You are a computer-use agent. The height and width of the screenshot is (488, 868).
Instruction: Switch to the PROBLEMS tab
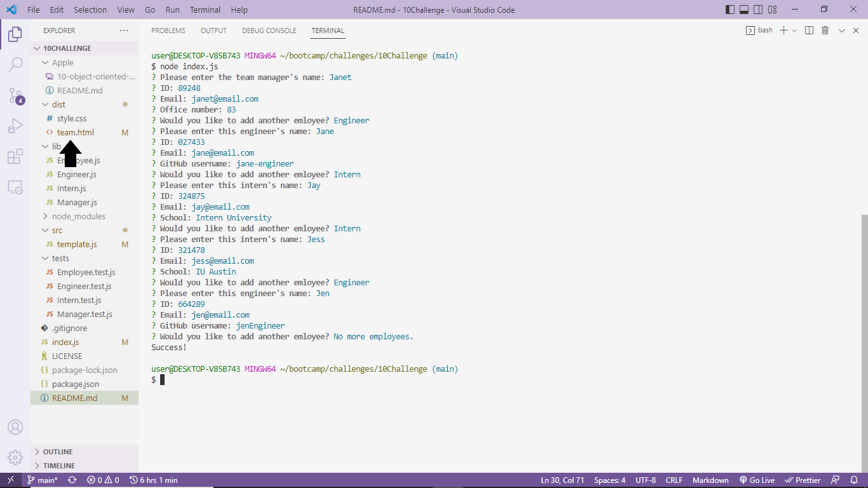point(168,30)
